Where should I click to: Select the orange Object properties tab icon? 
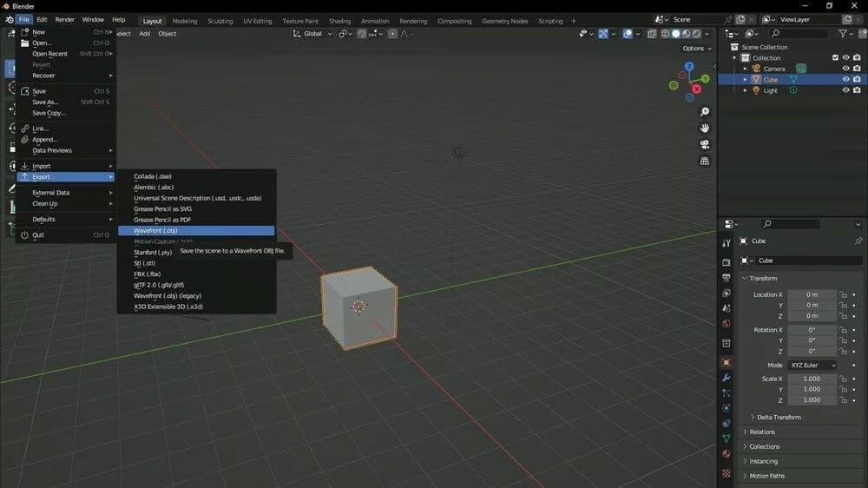tap(727, 362)
